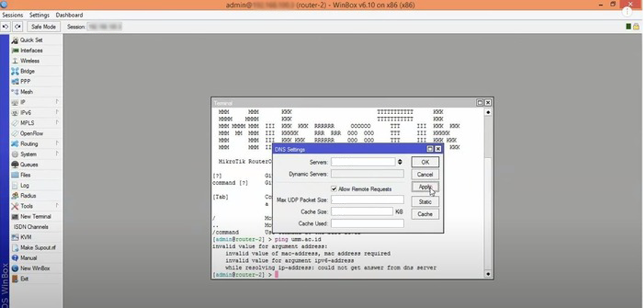Image resolution: width=644 pixels, height=308 pixels.
Task: Open Static DNS entries
Action: click(x=425, y=202)
